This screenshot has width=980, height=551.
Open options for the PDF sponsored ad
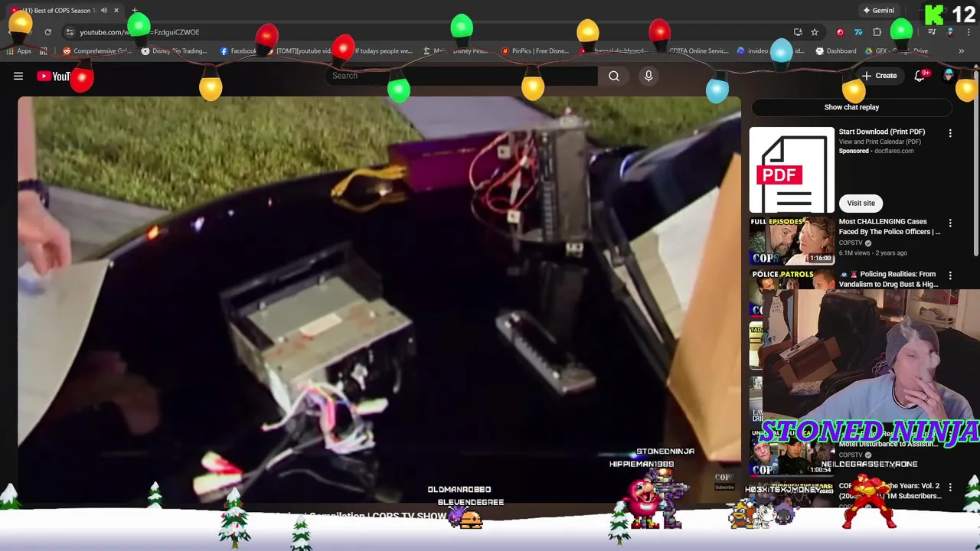(x=950, y=133)
